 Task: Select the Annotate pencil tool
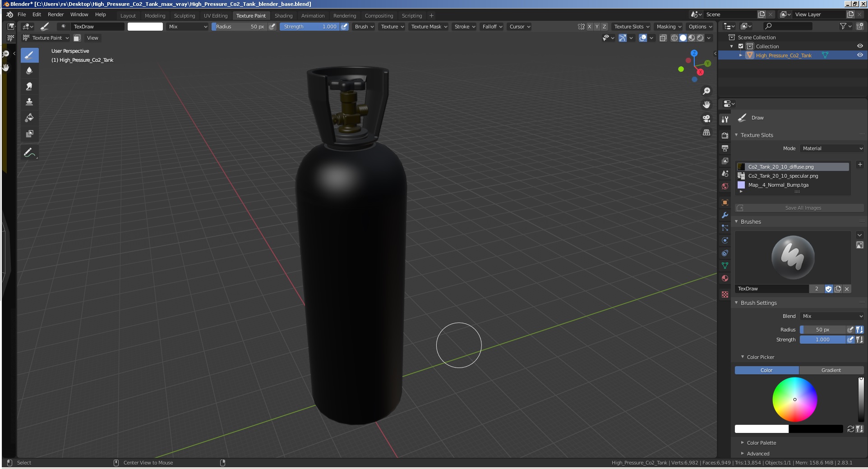(x=29, y=152)
